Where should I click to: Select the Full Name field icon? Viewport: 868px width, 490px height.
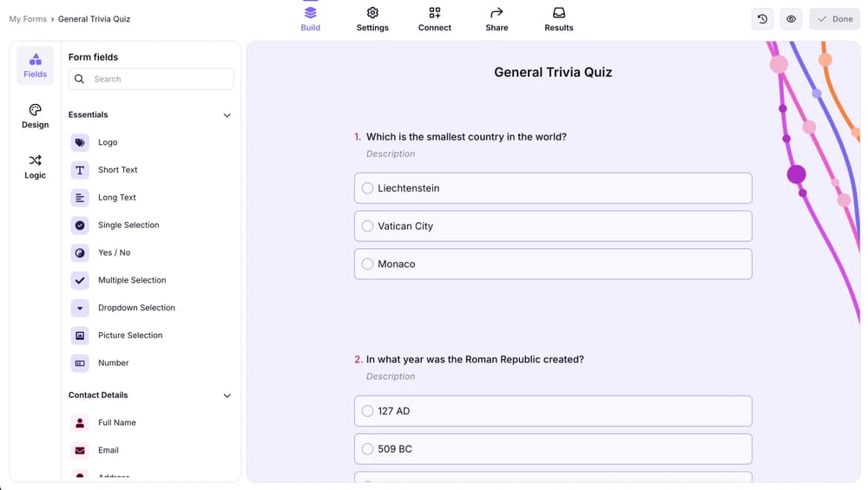point(80,422)
